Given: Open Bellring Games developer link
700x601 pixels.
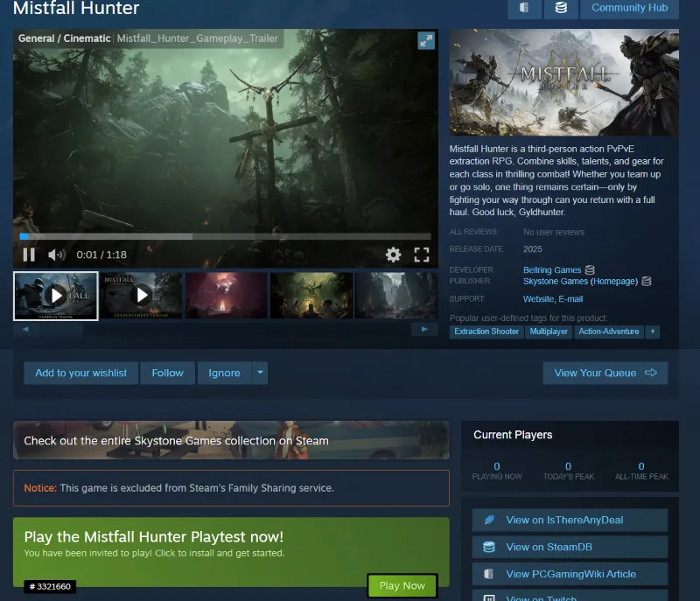Looking at the screenshot, I should [552, 270].
